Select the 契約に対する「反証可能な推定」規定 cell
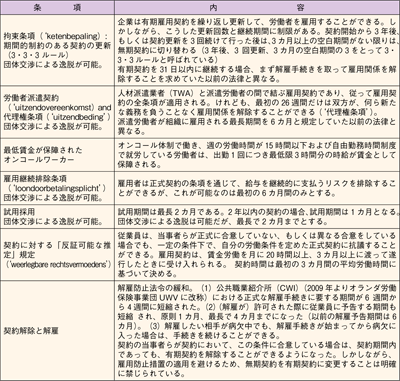The image size is (400, 381). pos(57,255)
